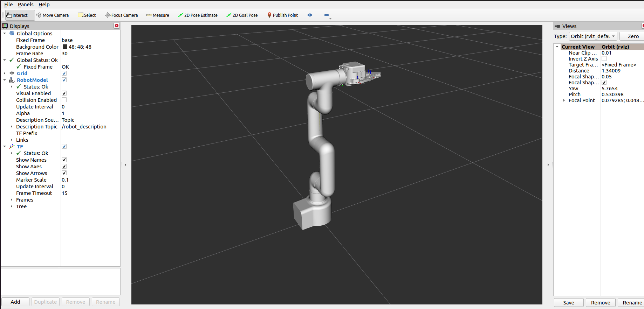Toggle the Grid display checkbox
Screen dimensions: 644x309
tap(64, 73)
